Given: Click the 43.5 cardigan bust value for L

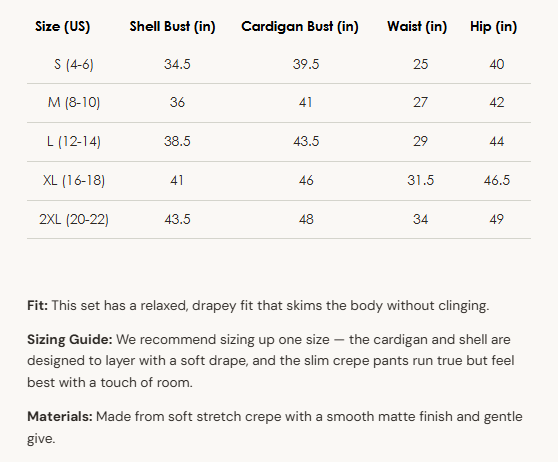Looking at the screenshot, I should click(x=306, y=141).
